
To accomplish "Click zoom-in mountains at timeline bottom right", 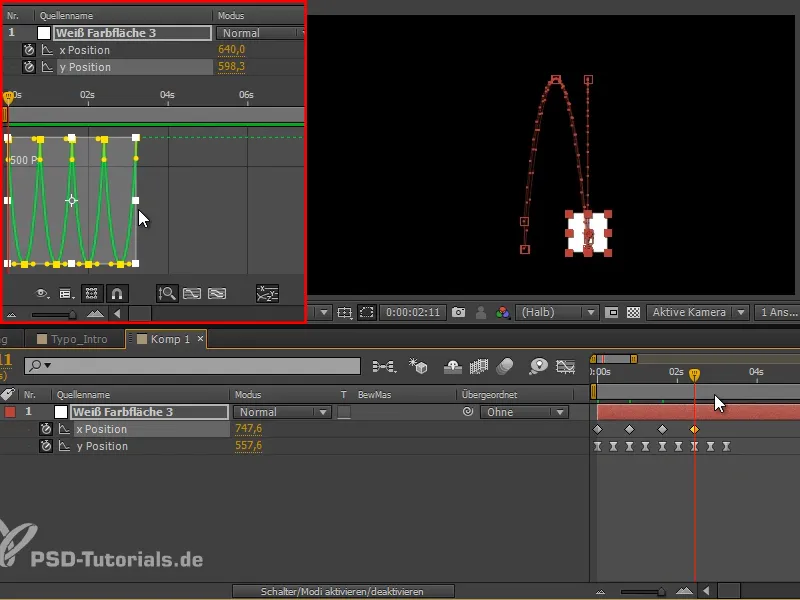I will pos(685,591).
